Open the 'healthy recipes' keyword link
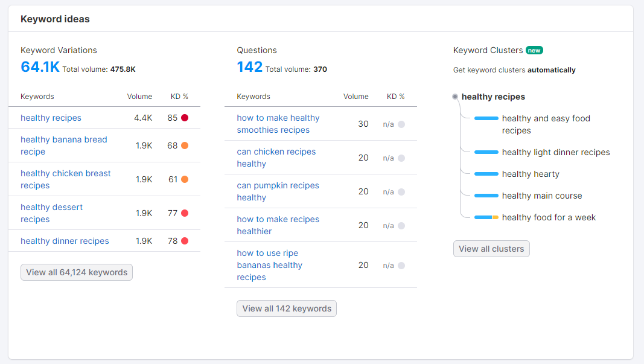This screenshot has height=364, width=644. pos(51,118)
